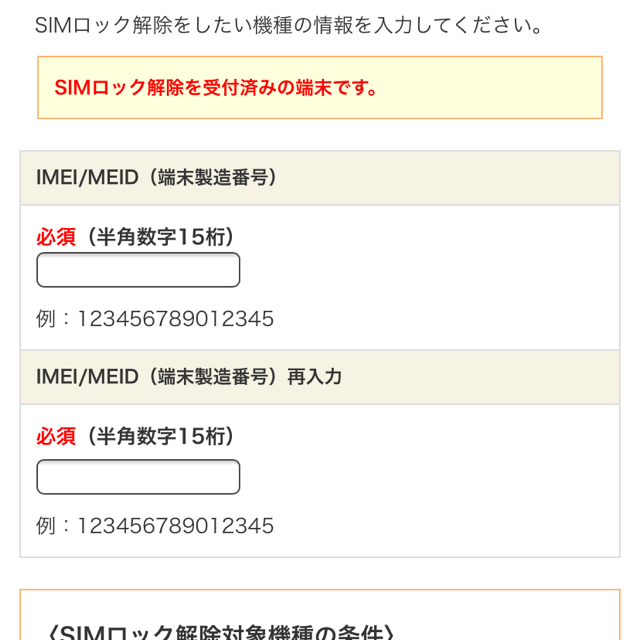
Task: Select the IMEI/MEID(端末製造番号)再入力 header
Action: (320, 377)
